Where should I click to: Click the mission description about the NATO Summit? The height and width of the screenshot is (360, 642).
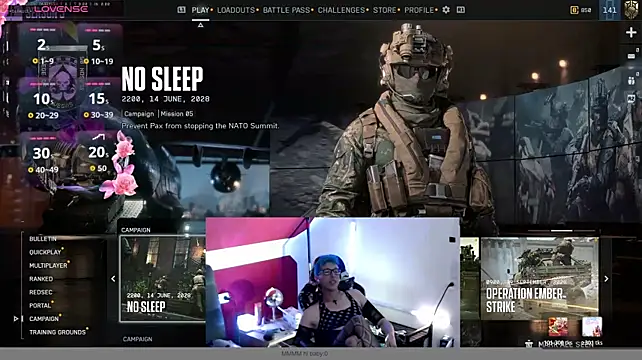[x=200, y=126]
